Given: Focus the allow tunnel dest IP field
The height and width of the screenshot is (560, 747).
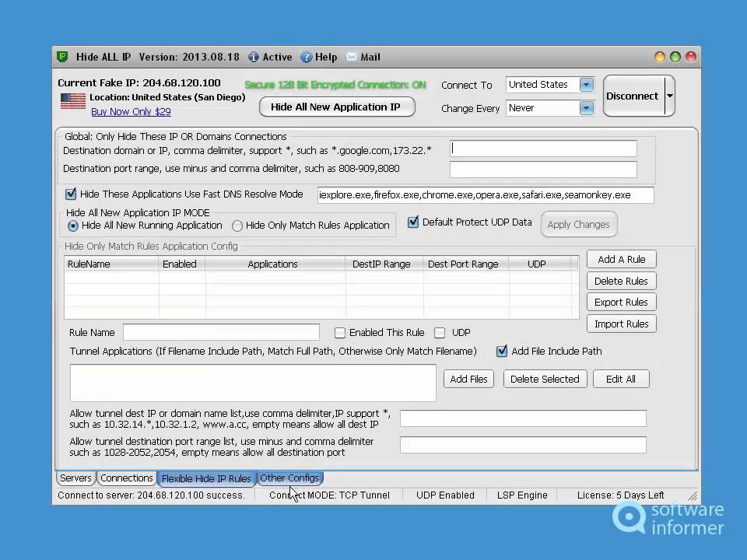Looking at the screenshot, I should (523, 418).
